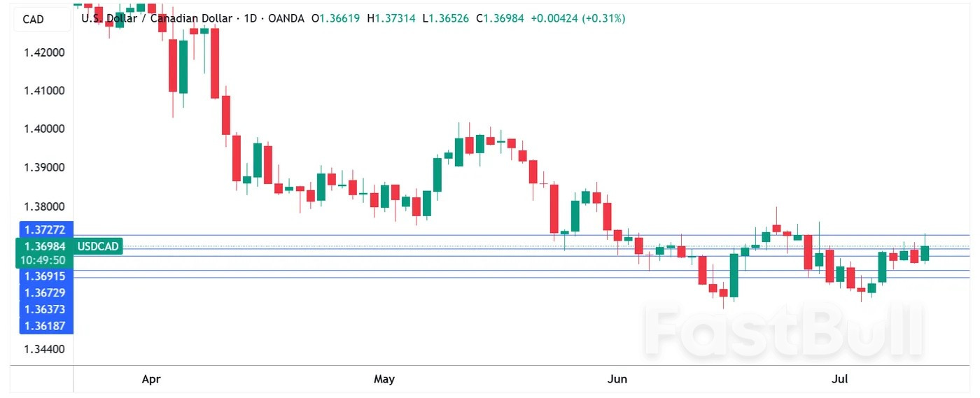Click the U.S. Dollar / Canadian Dollar title
The width and height of the screenshot is (980, 398).
pyautogui.click(x=156, y=18)
